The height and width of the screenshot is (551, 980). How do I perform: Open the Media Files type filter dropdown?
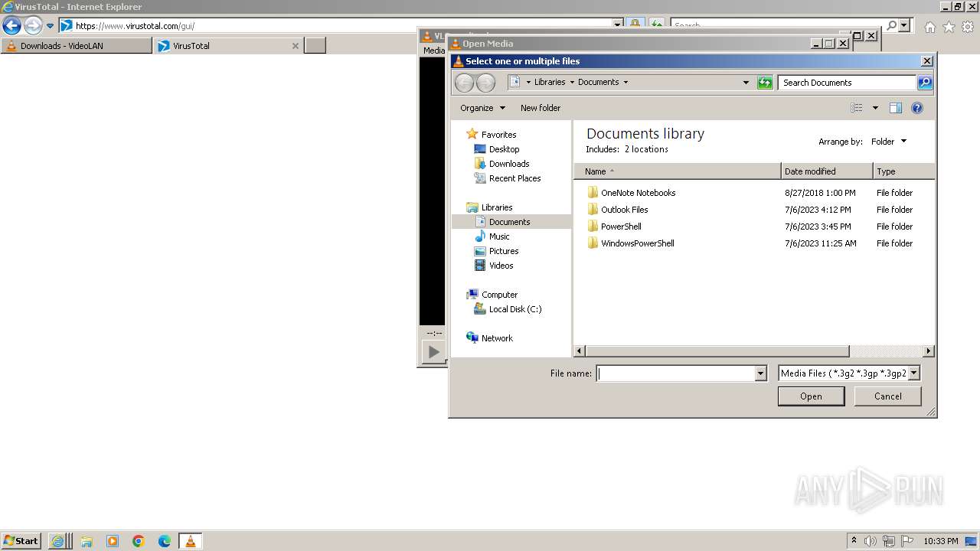click(x=913, y=373)
